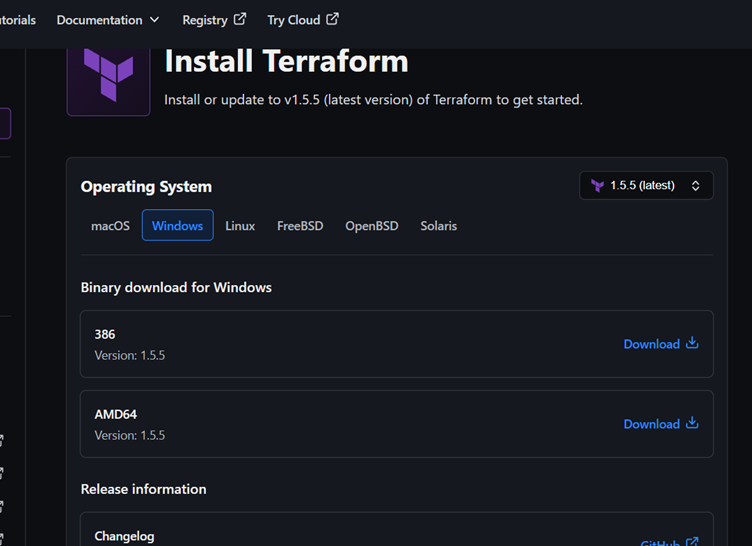Open the GitHub changelog link
The width and height of the screenshot is (752, 546).
(669, 542)
